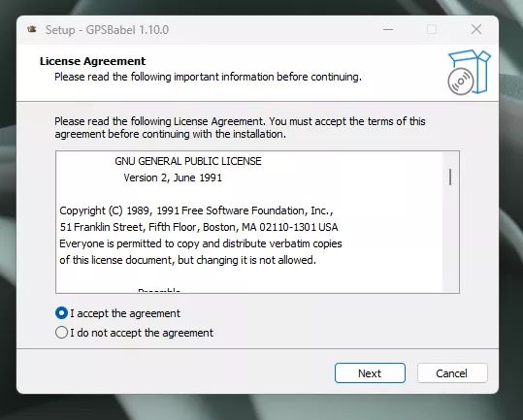Screen dimensions: 523x420
Task: Click the installer box and disc icon
Action: coord(469,73)
